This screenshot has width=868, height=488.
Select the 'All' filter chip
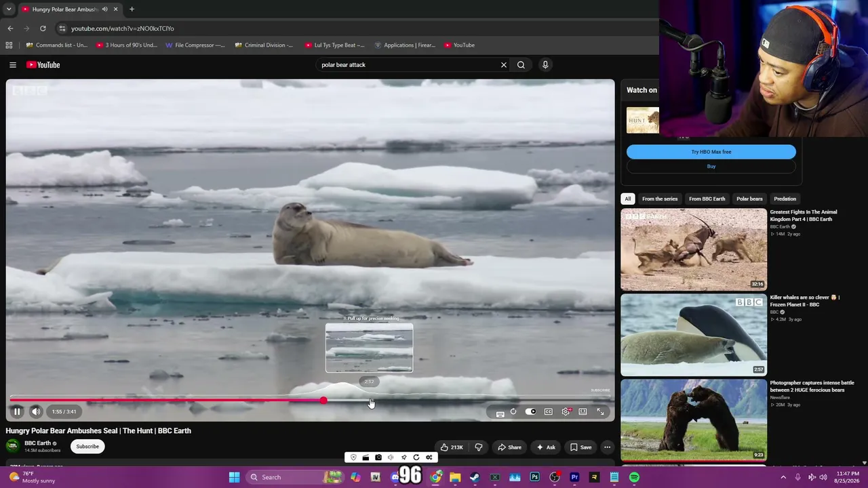(628, 199)
